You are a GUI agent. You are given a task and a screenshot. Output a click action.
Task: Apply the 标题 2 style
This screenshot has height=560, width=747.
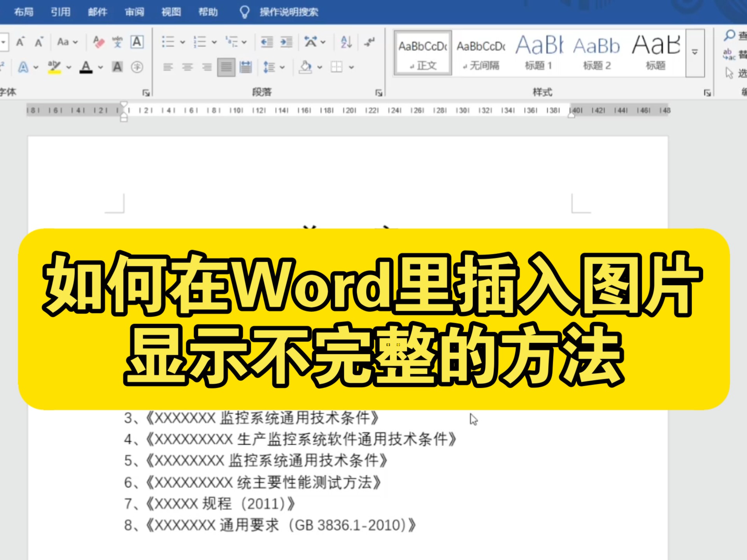(597, 53)
